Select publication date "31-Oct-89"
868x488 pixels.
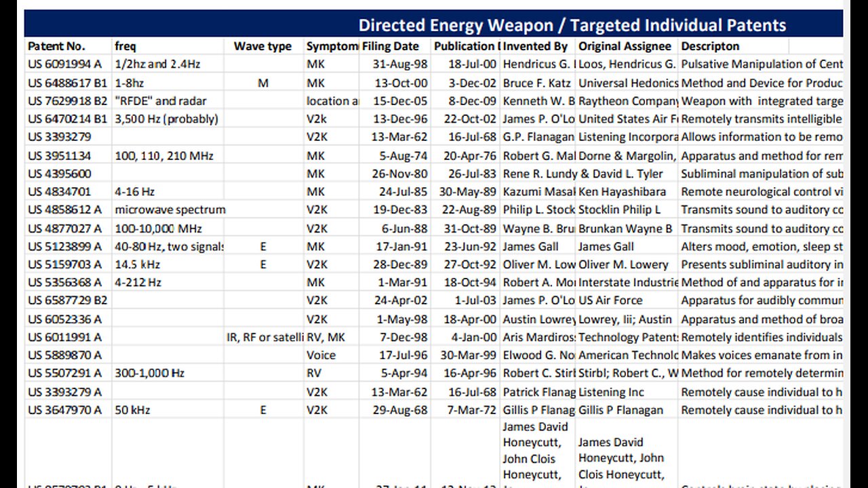tap(472, 228)
